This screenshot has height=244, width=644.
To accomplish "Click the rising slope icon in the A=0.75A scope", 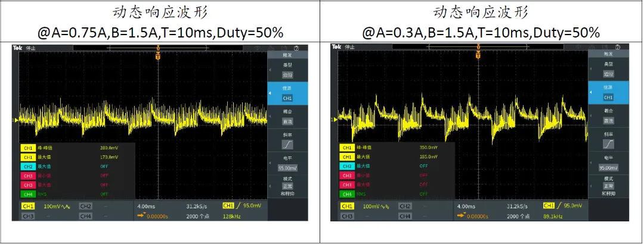I will [x=287, y=145].
